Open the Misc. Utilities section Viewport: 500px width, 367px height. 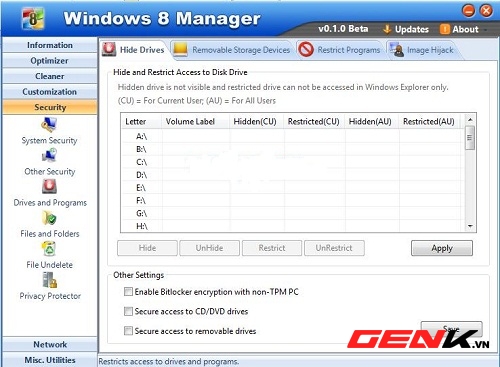(x=50, y=360)
